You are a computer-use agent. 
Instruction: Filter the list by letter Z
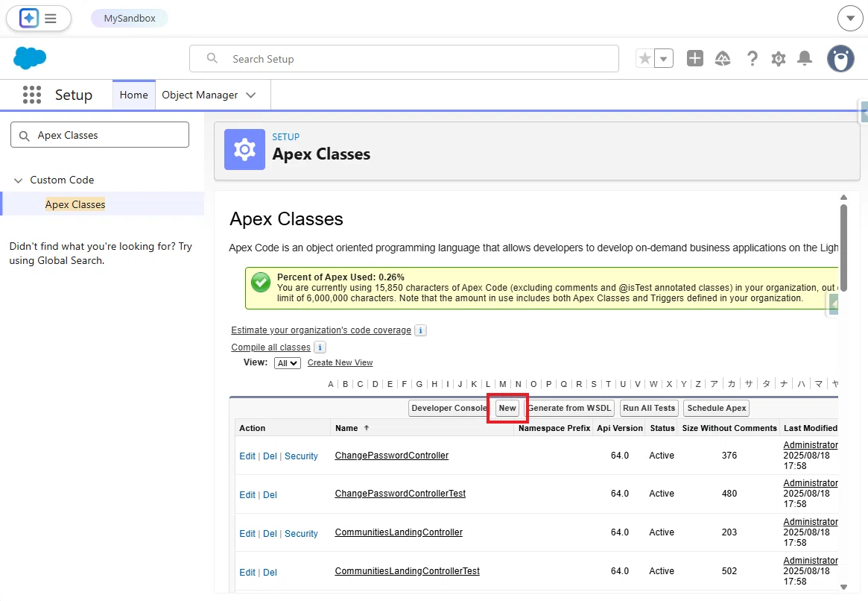(698, 384)
